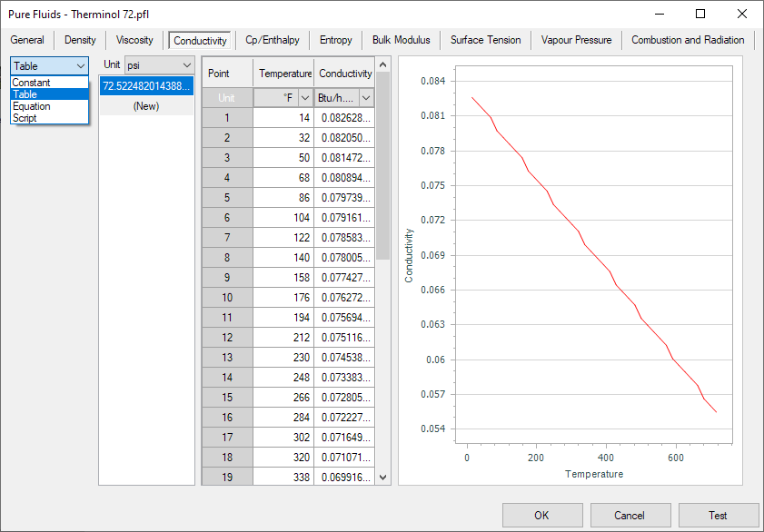Click the OK button

coord(541,515)
